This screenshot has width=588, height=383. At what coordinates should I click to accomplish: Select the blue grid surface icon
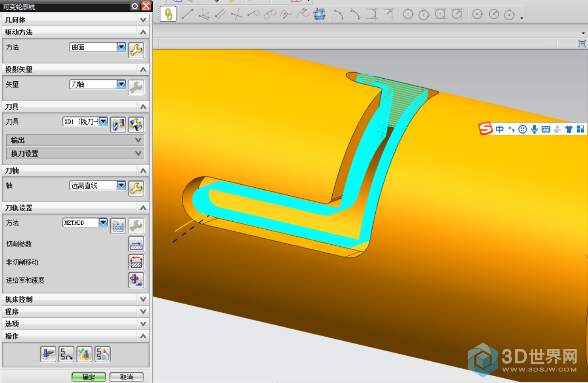click(x=320, y=14)
